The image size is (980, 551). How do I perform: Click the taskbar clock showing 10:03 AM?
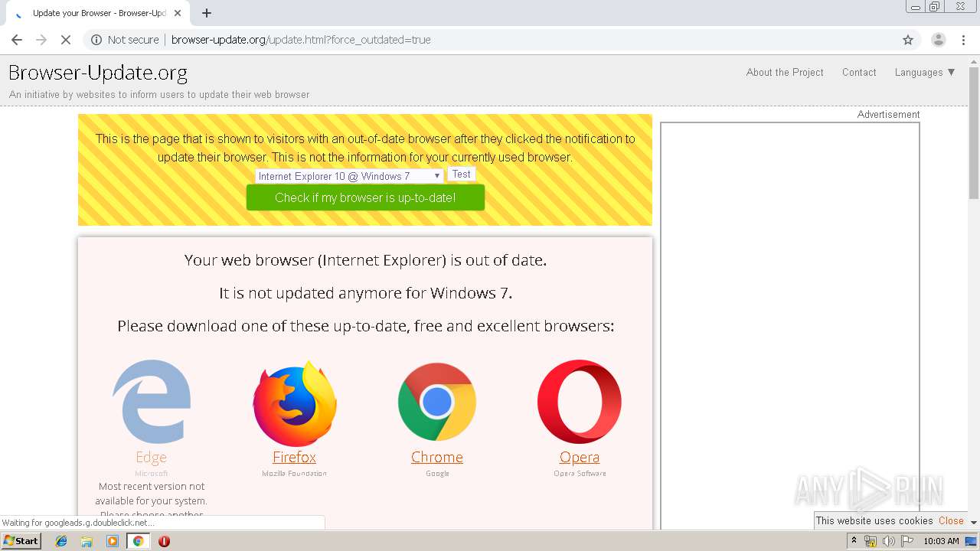tap(941, 541)
